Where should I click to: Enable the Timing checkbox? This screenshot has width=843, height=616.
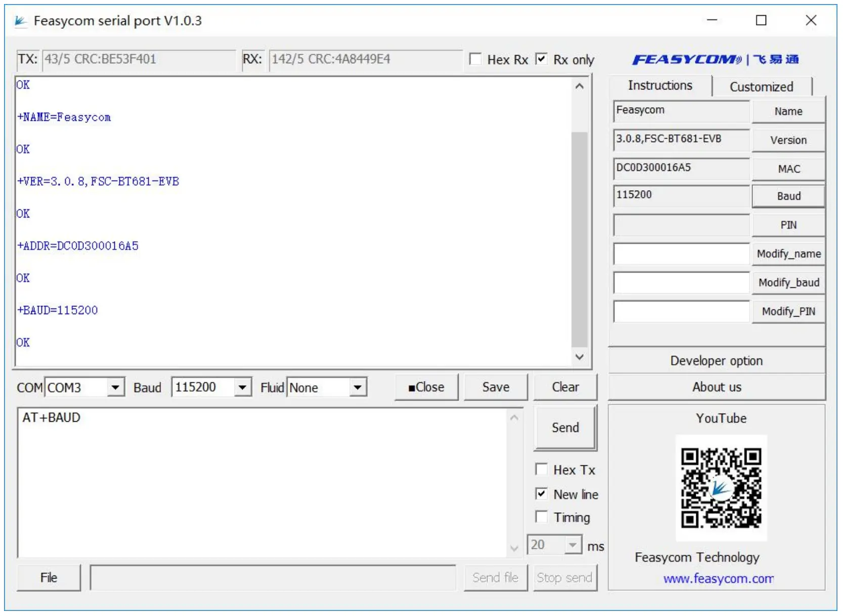coord(541,517)
